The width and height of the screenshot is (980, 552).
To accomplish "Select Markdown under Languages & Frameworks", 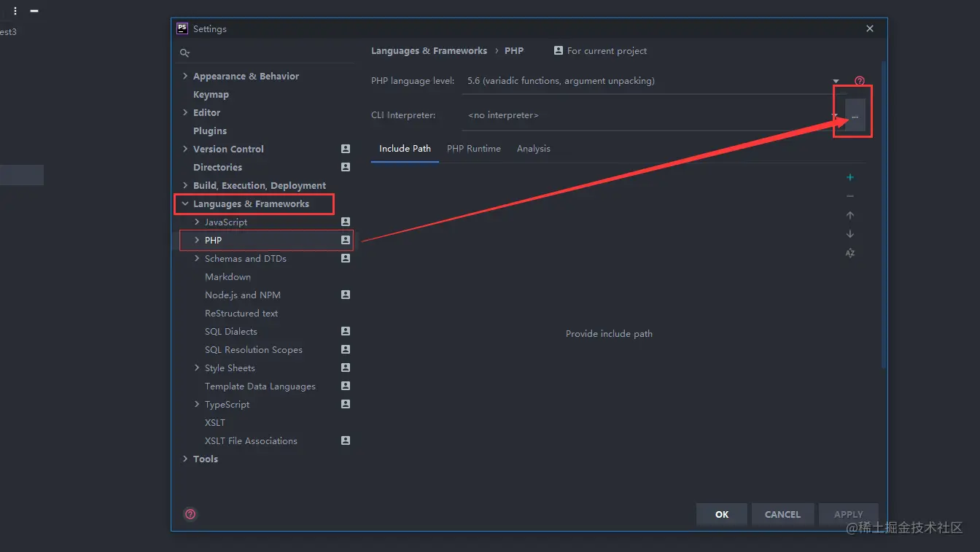I will pyautogui.click(x=227, y=276).
